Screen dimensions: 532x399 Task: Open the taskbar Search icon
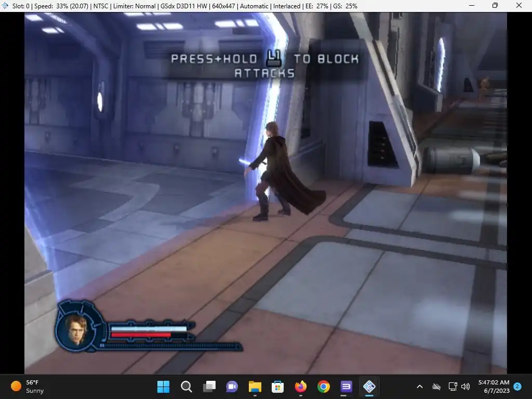[187, 387]
